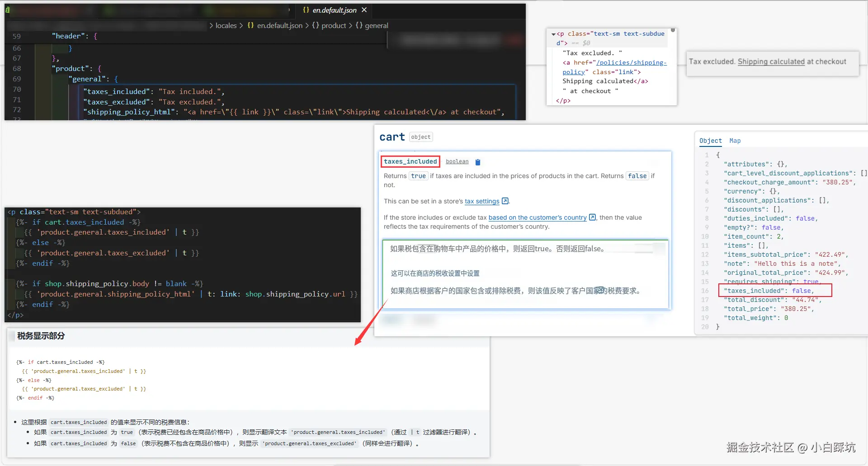
Task: Click the 'true' code badge in the description
Action: coord(418,176)
